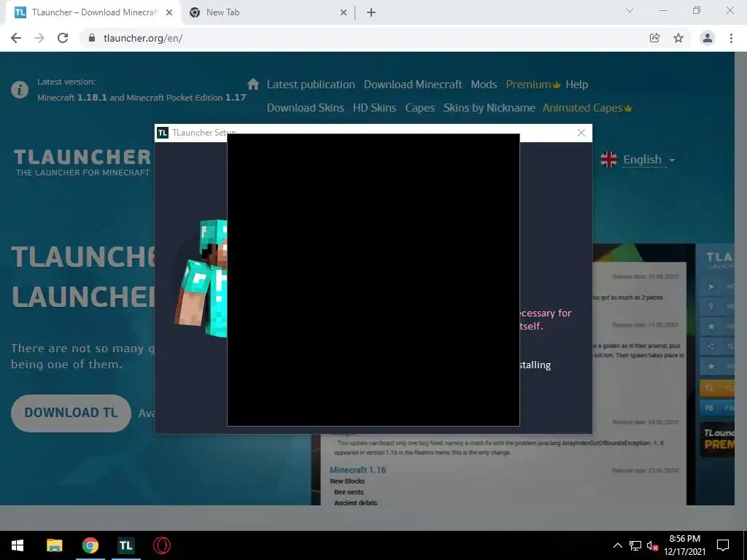The image size is (747, 560).
Task: Open the Help menu item
Action: coord(576,85)
